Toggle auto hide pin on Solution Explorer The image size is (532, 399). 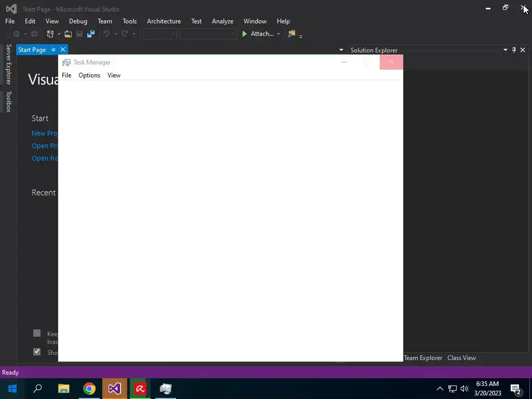[514, 50]
